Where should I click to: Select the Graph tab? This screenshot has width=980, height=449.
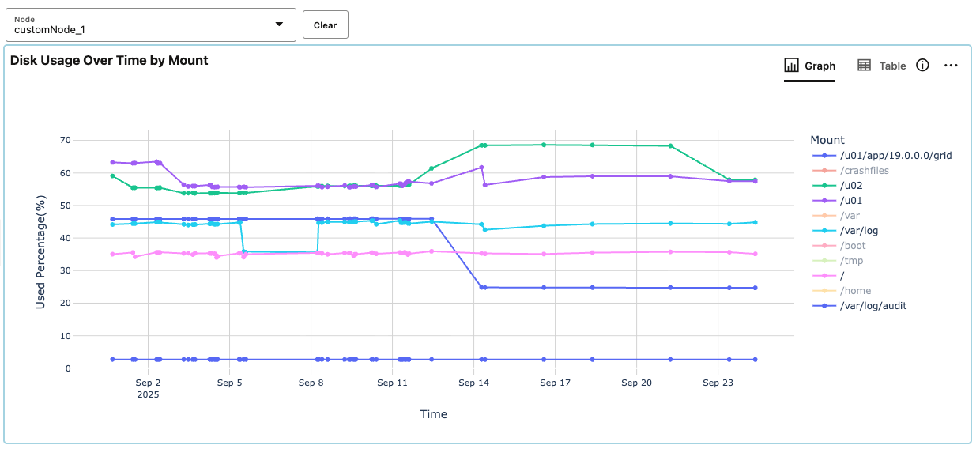(820, 66)
